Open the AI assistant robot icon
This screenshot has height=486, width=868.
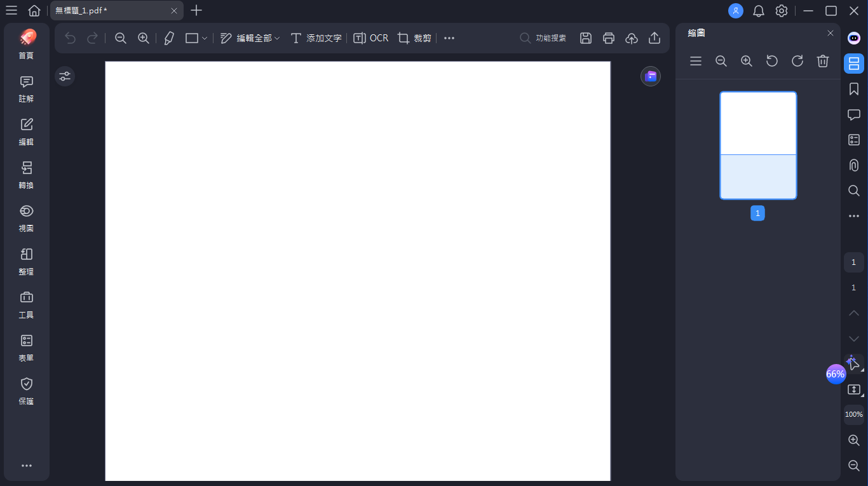pyautogui.click(x=854, y=38)
